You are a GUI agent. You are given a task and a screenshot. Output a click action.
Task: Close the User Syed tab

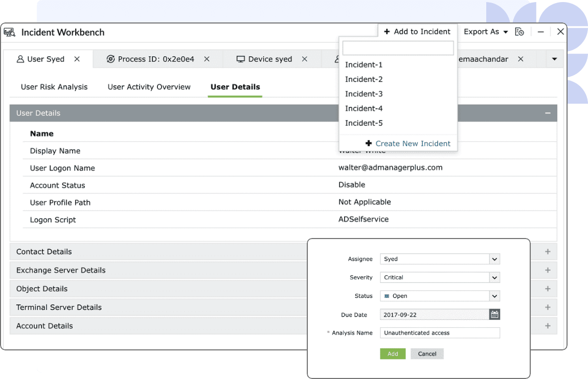tap(77, 59)
